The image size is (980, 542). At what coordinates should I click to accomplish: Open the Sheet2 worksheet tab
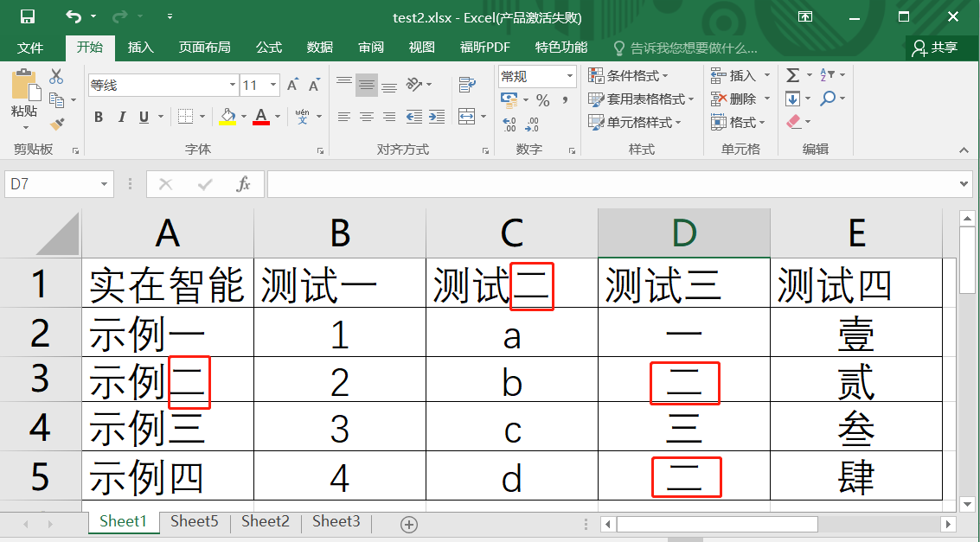(265, 521)
